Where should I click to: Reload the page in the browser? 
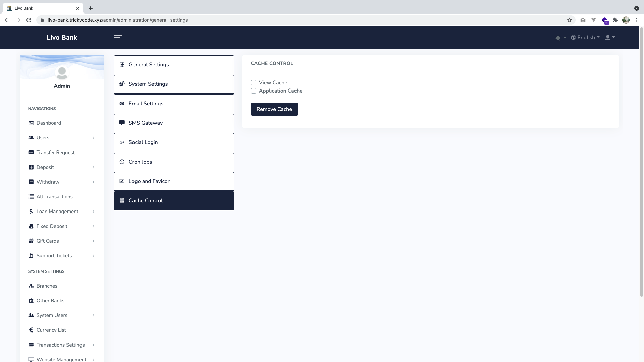pos(29,20)
